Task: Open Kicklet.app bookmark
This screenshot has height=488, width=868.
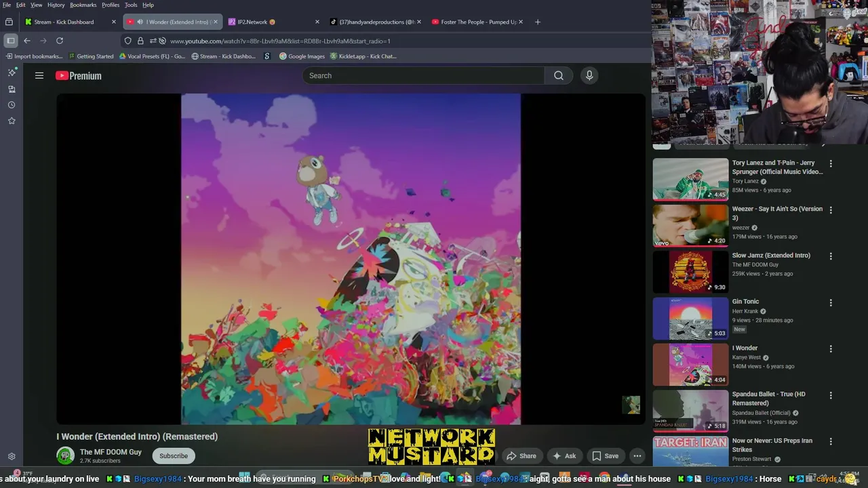Action: coord(363,56)
